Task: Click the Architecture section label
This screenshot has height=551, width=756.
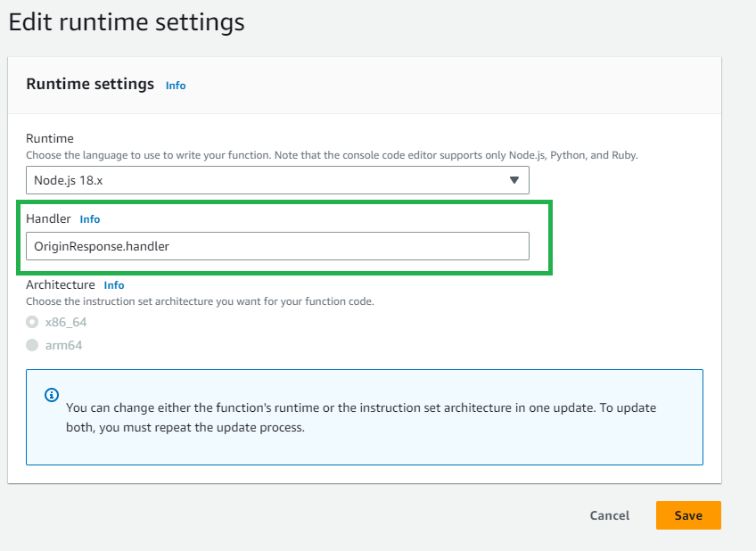Action: click(61, 285)
